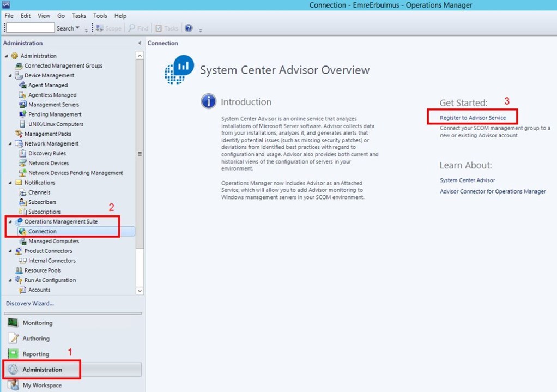557x392 pixels.
Task: Select Management Packs in the tree
Action: pos(48,134)
